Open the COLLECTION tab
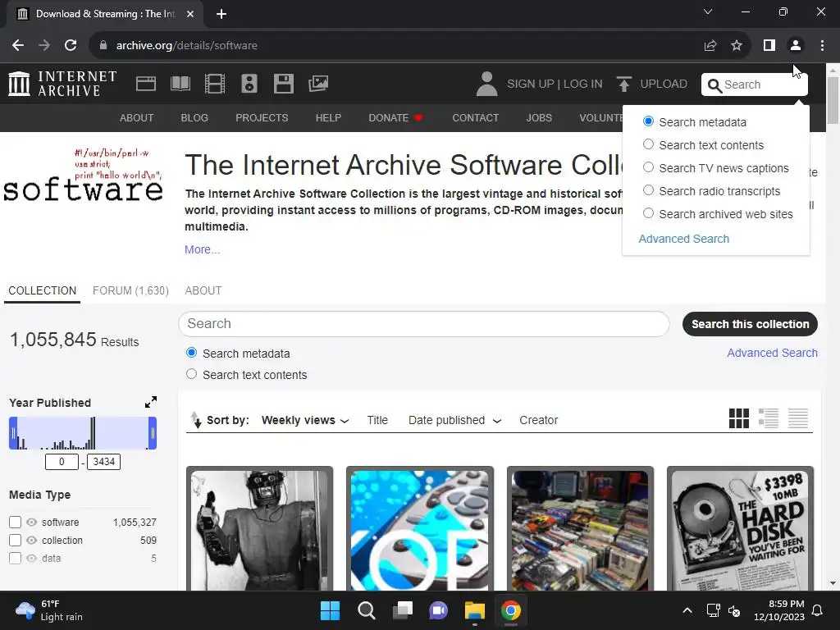The image size is (840, 630). pyautogui.click(x=43, y=291)
